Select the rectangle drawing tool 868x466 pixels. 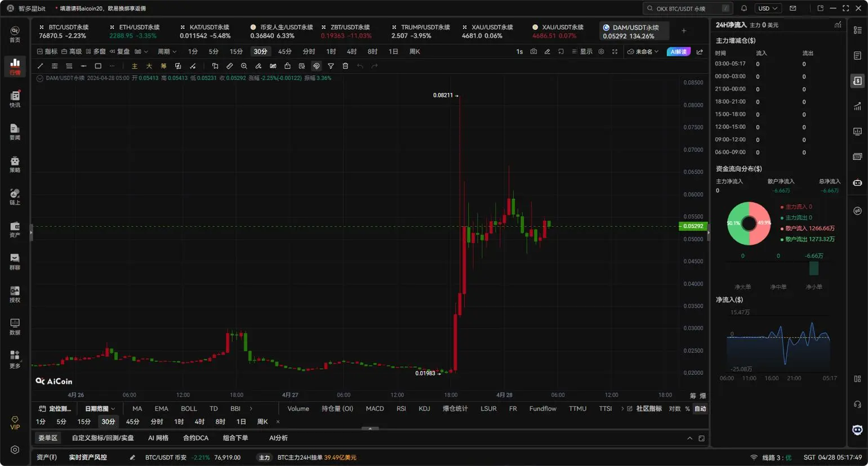click(98, 66)
